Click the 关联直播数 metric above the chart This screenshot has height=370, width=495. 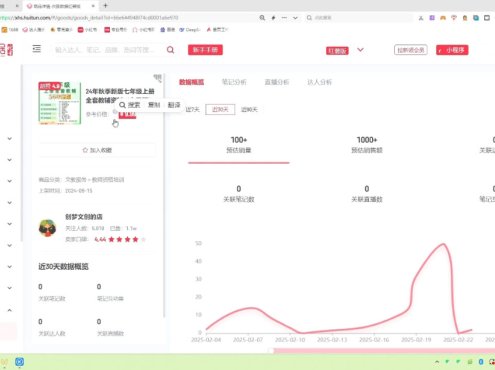pyautogui.click(x=367, y=194)
